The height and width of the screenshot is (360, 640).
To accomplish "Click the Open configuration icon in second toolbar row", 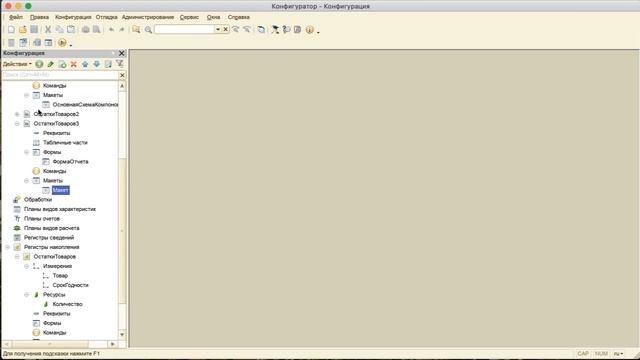I will [x=11, y=42].
